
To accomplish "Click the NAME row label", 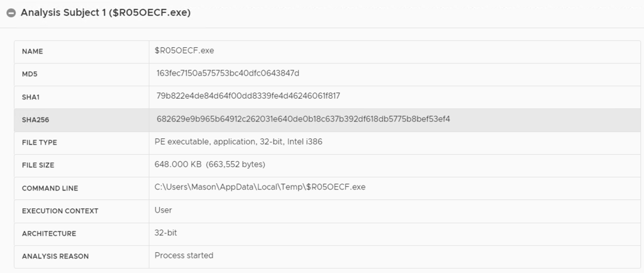I will point(33,51).
